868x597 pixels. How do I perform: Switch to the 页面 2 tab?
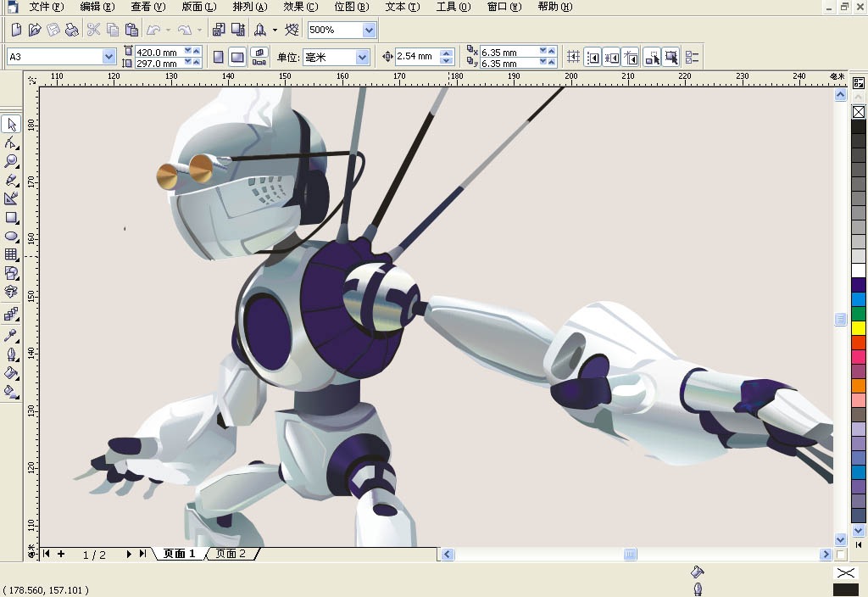231,554
